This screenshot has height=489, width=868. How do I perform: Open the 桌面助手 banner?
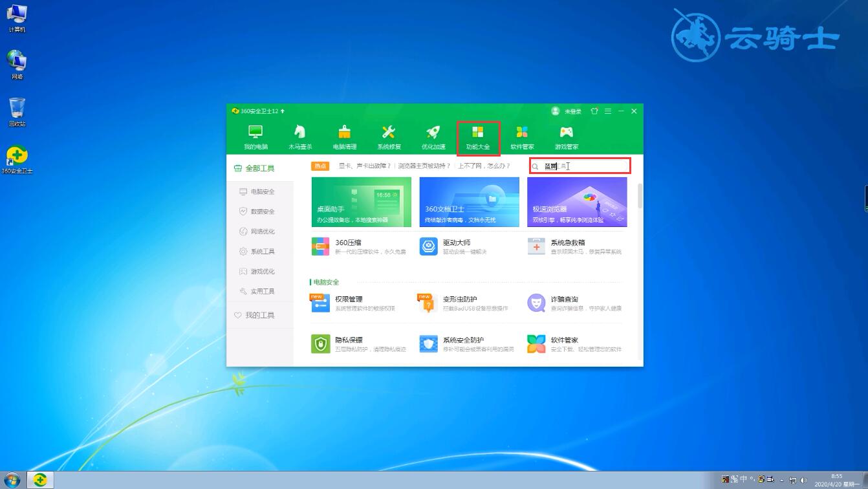pos(361,202)
